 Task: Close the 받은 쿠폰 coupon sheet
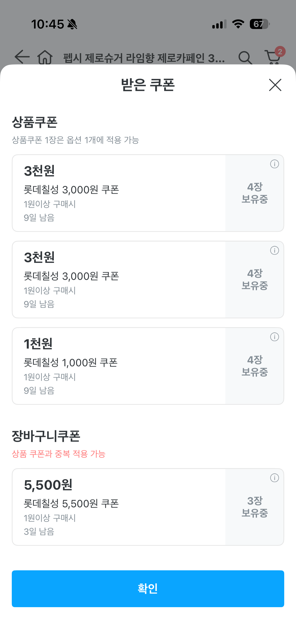tap(275, 85)
